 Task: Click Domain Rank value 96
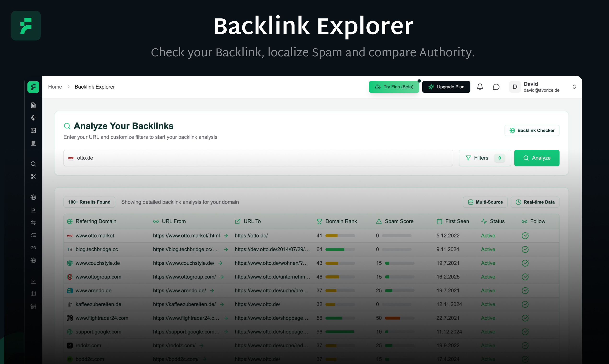(x=319, y=332)
